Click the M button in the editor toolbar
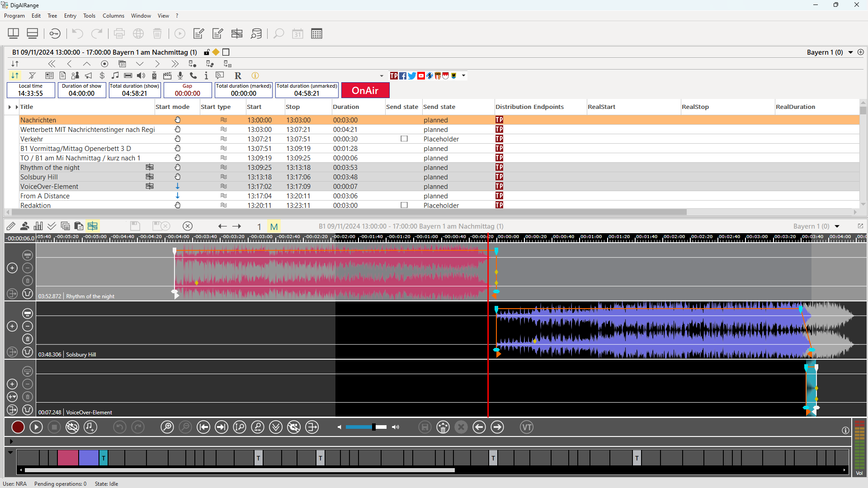The image size is (868, 488). pyautogui.click(x=274, y=226)
